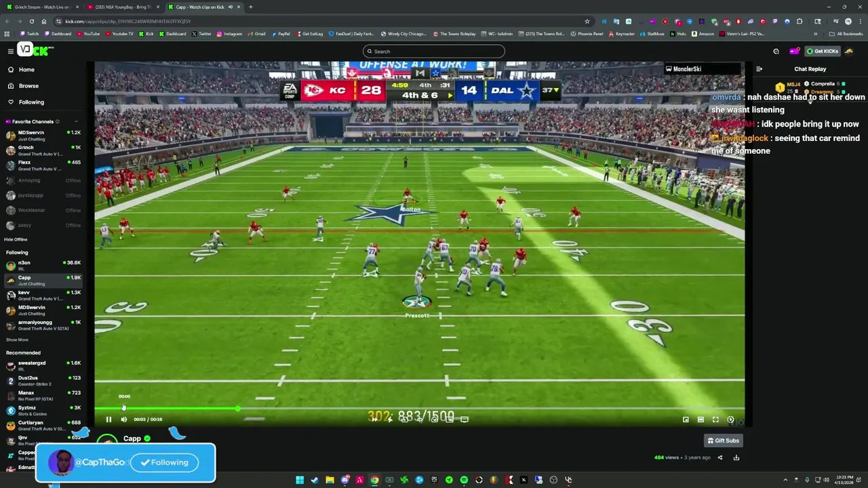868x488 pixels.
Task: Switch to the Grinch Stream browser tab
Action: tap(42, 7)
